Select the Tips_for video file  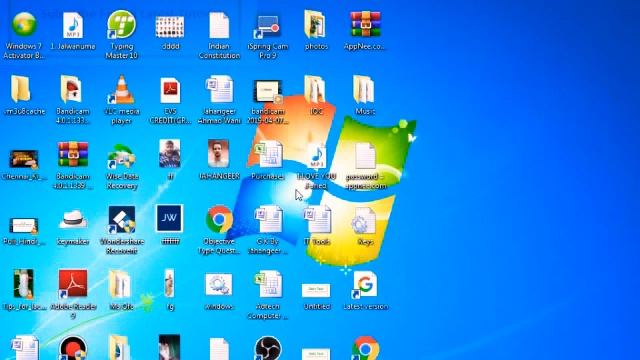pyautogui.click(x=24, y=283)
